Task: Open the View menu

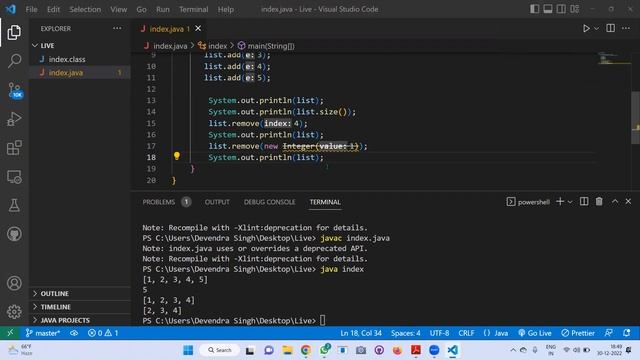Action: tap(118, 9)
